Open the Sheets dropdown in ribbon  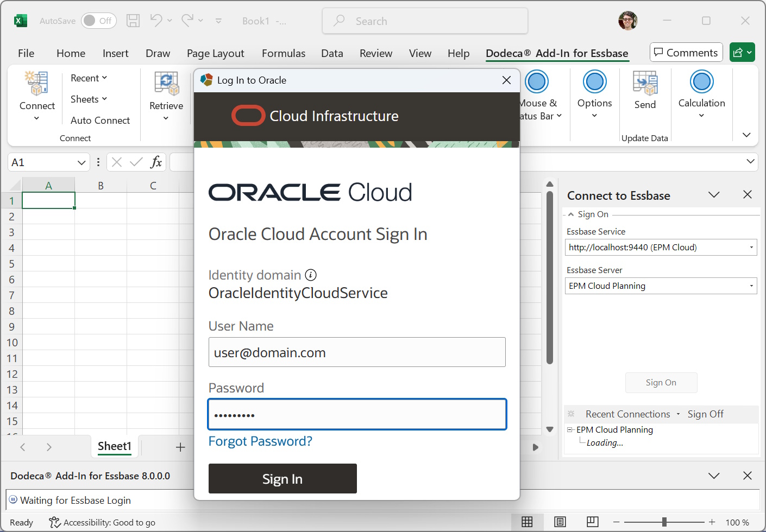pyautogui.click(x=89, y=99)
